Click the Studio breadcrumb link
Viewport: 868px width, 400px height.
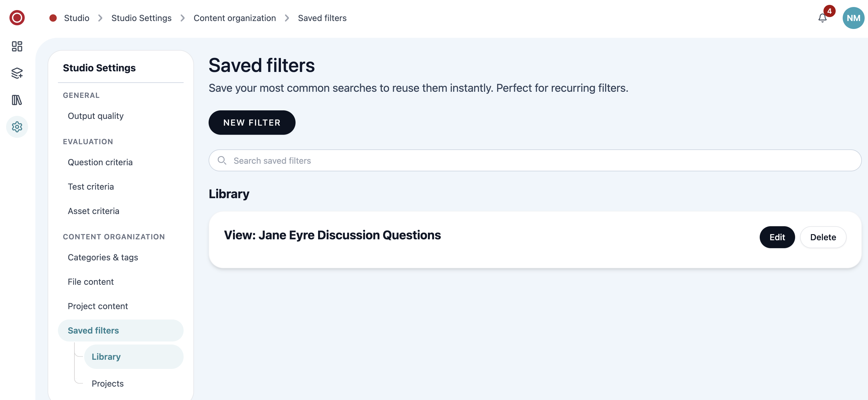pyautogui.click(x=77, y=18)
